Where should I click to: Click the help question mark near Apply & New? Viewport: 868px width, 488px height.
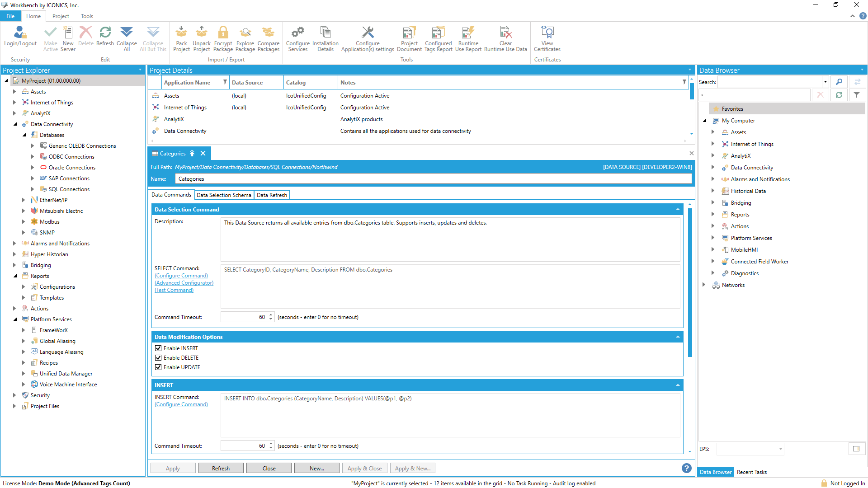686,468
